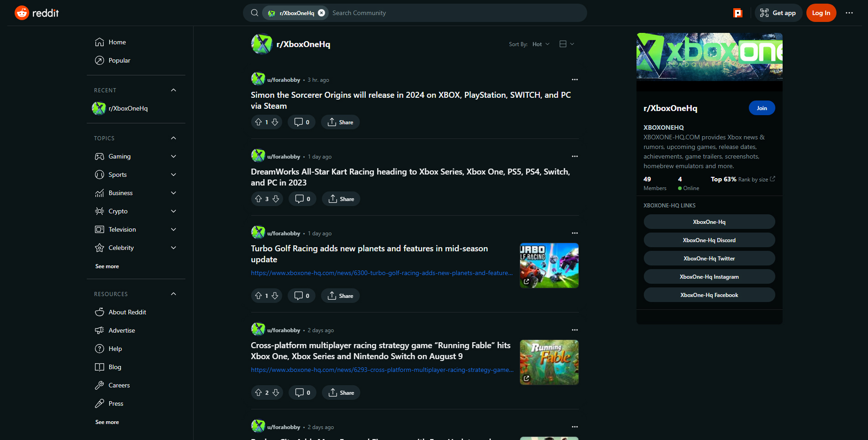Open options menu for Running Fable post
The width and height of the screenshot is (868, 440).
574,330
